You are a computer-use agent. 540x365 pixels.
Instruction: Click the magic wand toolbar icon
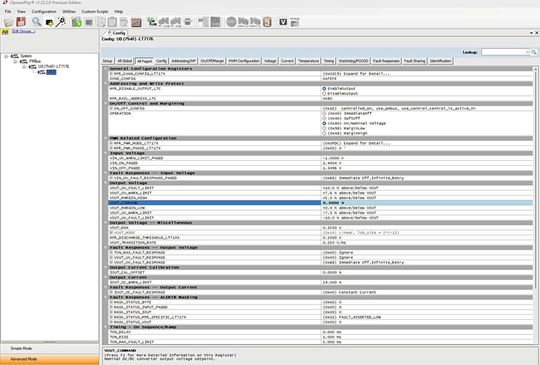coord(61,22)
